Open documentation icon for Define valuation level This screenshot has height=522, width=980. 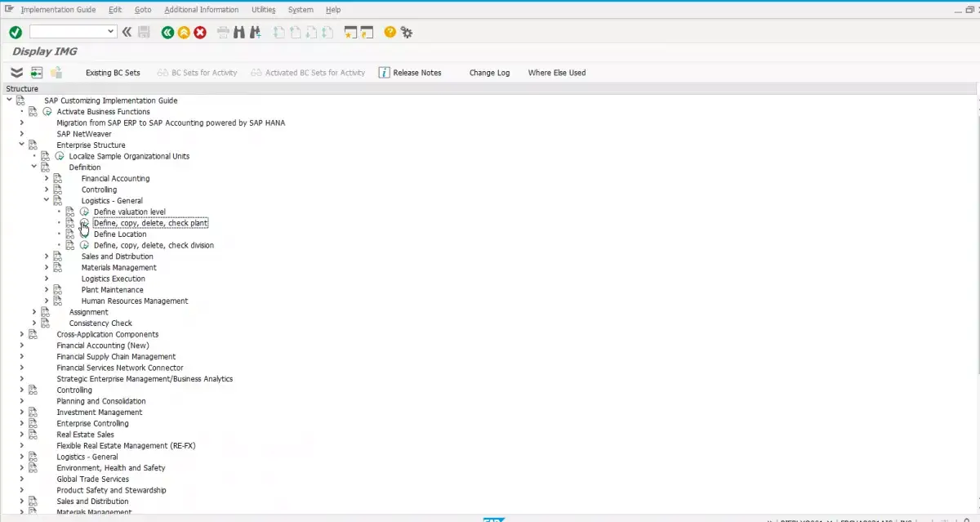(70, 212)
